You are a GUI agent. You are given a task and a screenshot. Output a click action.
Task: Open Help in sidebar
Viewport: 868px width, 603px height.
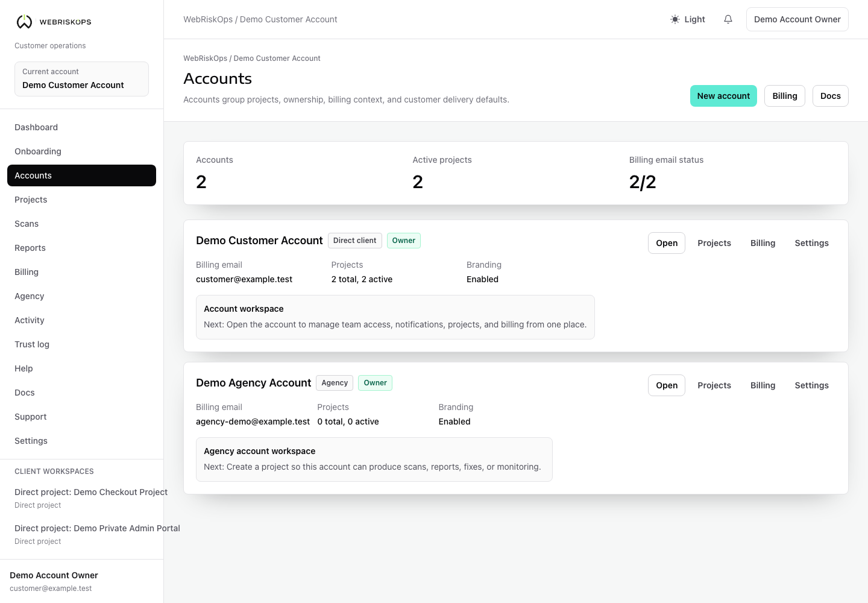point(81,368)
